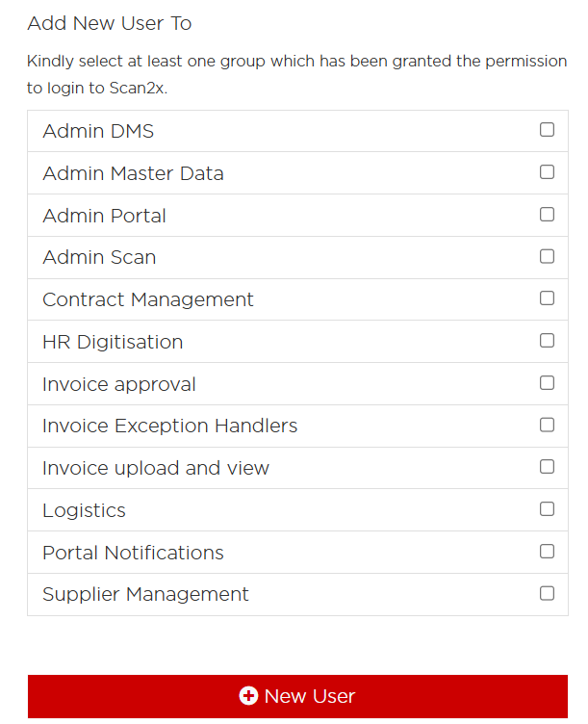Click the Invoice Exception Handlers label
The width and height of the screenshot is (588, 724).
[170, 426]
